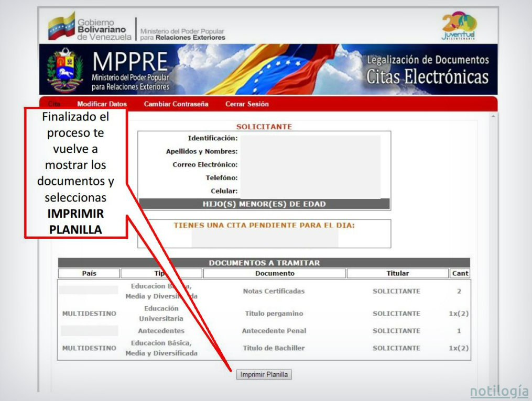532x401 pixels.
Task: Click quantity 1x(2) in Título de Bachiller row
Action: tap(459, 348)
